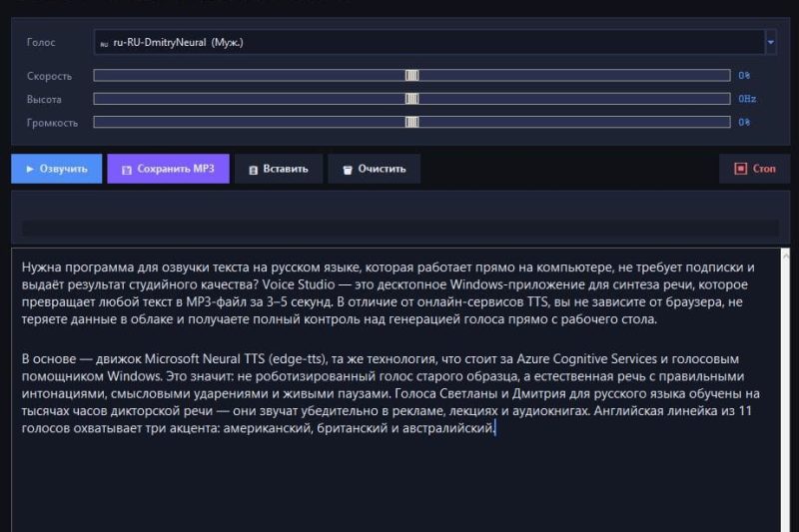The width and height of the screenshot is (799, 532).
Task: Click the RU flag icon in voice field
Action: click(x=104, y=44)
